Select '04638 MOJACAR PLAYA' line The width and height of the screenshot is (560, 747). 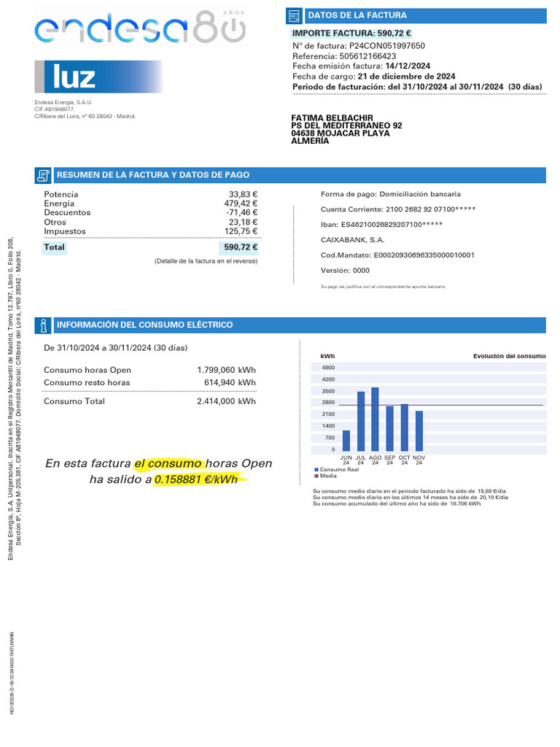coord(341,133)
